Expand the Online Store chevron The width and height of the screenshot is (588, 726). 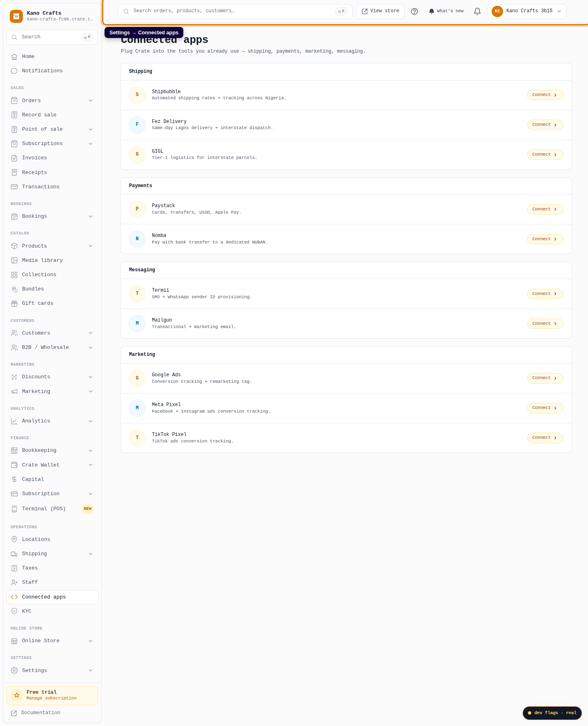[x=91, y=641]
